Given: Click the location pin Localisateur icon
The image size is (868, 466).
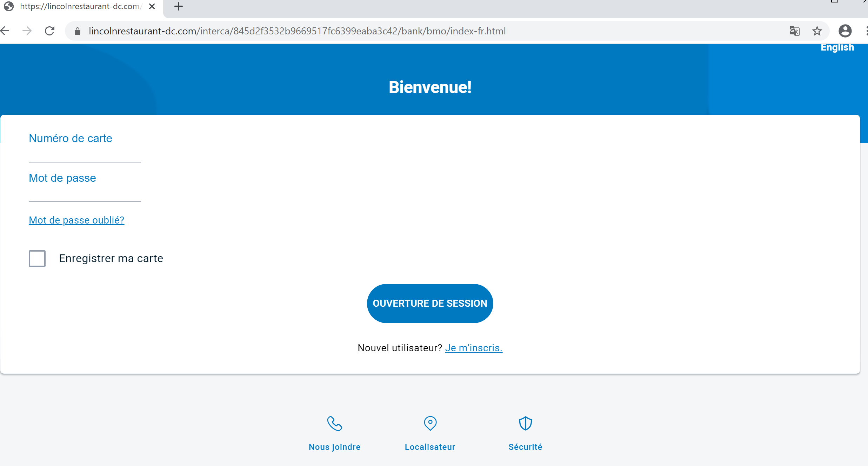Looking at the screenshot, I should click(430, 424).
